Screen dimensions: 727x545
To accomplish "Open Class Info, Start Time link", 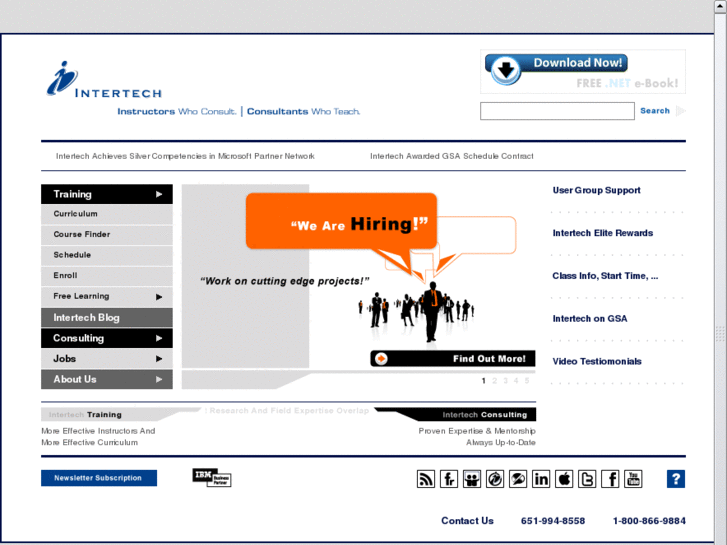I will click(x=605, y=276).
